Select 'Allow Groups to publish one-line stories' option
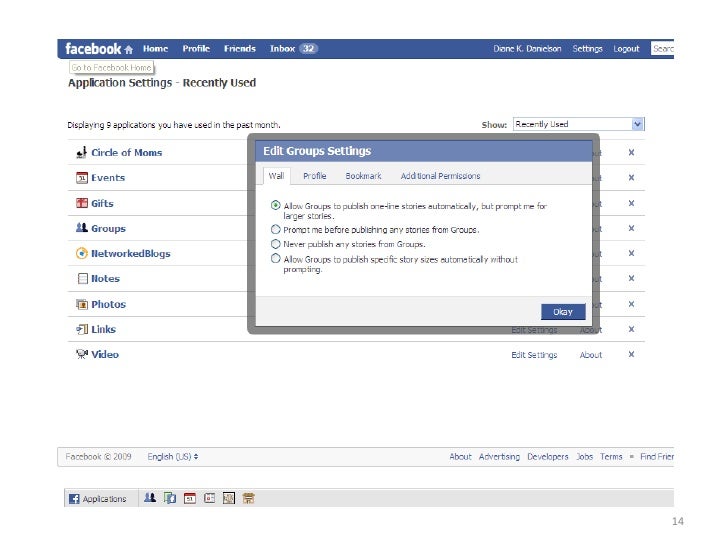728x546 pixels. tap(275, 205)
